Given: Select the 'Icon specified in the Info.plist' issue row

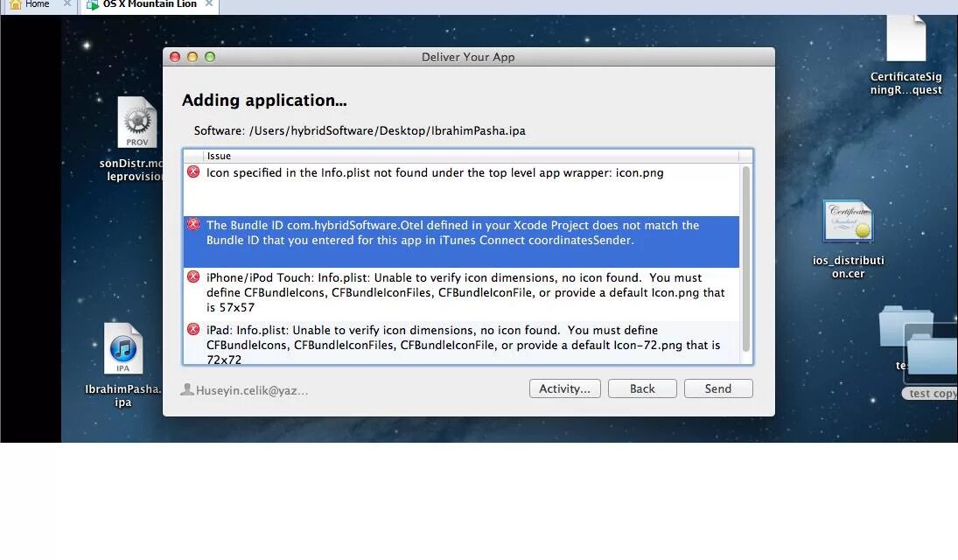Looking at the screenshot, I should (461, 189).
